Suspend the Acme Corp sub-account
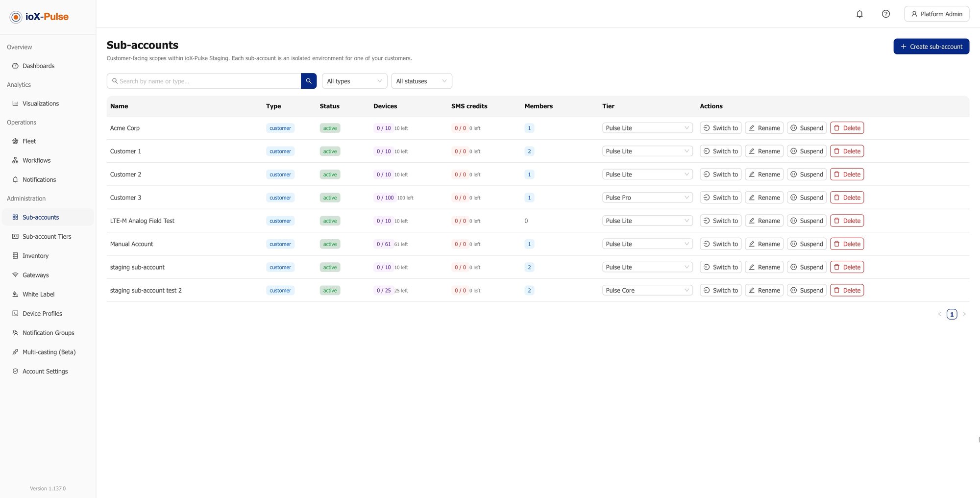Image resolution: width=980 pixels, height=498 pixels. [x=807, y=128]
